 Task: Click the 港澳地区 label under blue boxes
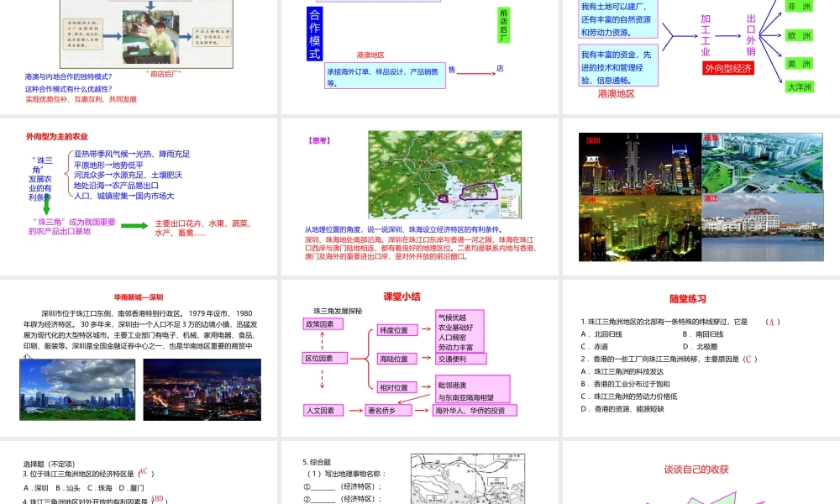tap(616, 94)
